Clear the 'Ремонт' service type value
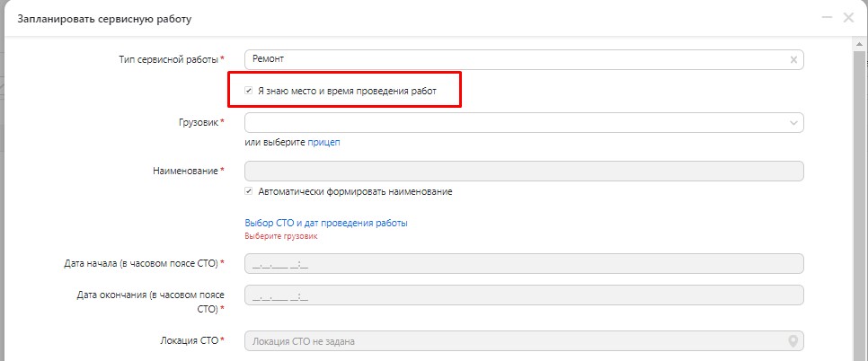868x361 pixels. pos(793,60)
